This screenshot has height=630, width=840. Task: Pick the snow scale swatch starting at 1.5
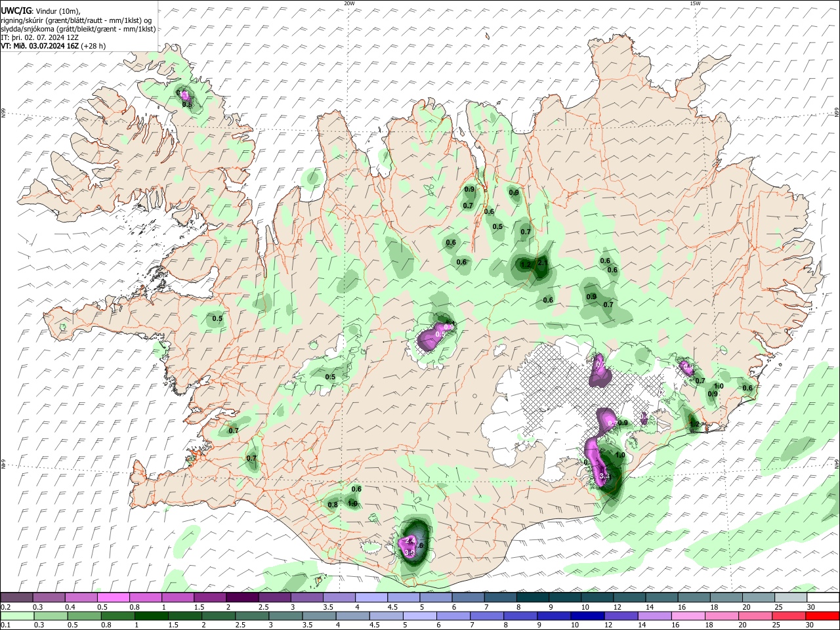(210, 598)
